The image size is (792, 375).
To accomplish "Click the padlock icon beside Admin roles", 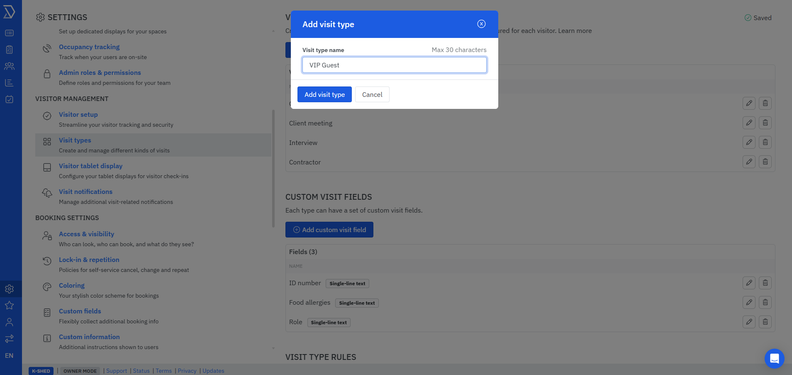I will (47, 74).
